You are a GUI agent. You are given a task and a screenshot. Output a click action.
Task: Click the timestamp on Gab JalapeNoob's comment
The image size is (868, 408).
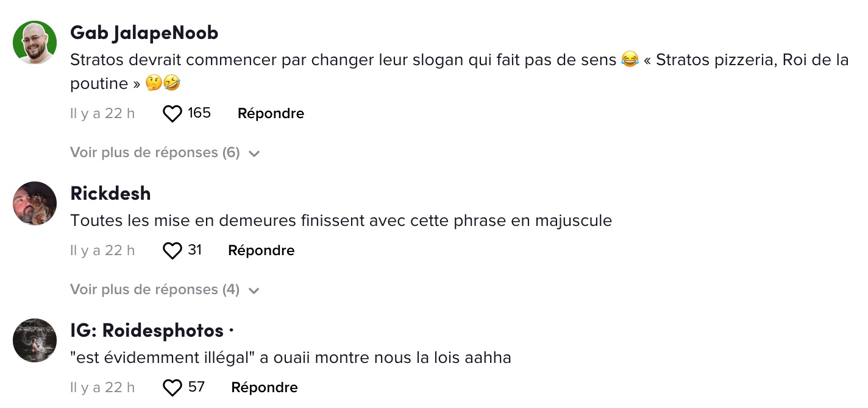[x=102, y=113]
